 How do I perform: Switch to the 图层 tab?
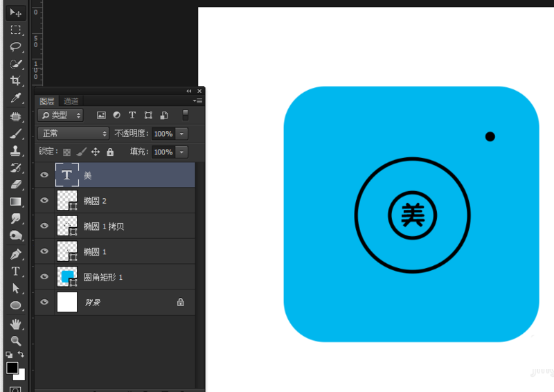47,101
